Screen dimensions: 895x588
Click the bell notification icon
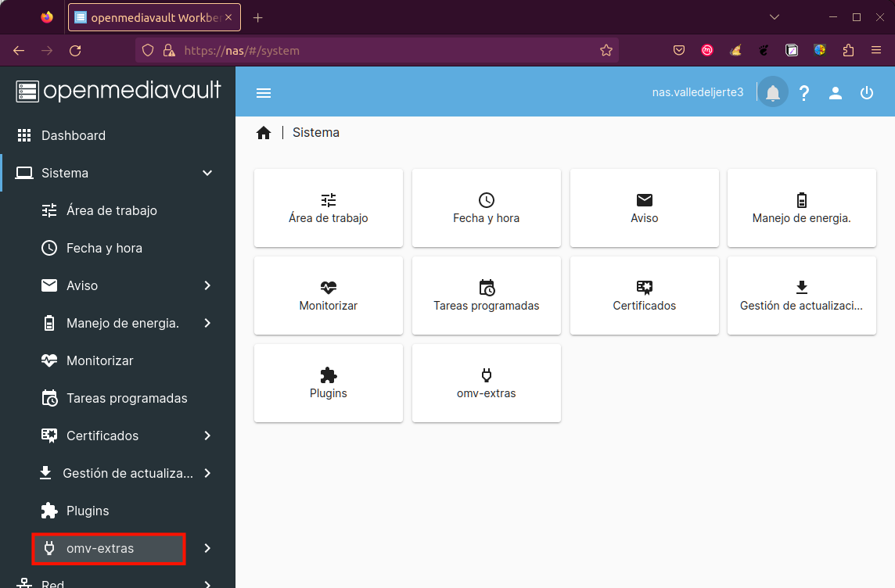click(772, 91)
